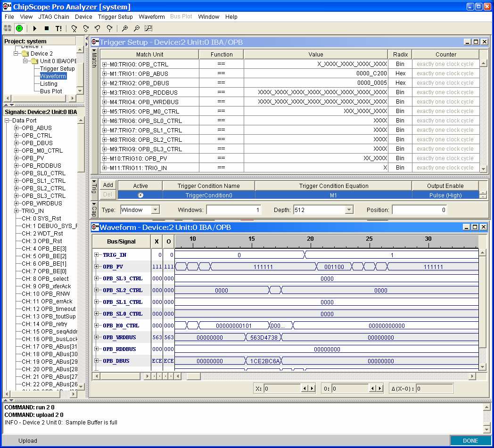Collapse the Data Port tree node
The width and height of the screenshot is (494, 448).
(7, 120)
